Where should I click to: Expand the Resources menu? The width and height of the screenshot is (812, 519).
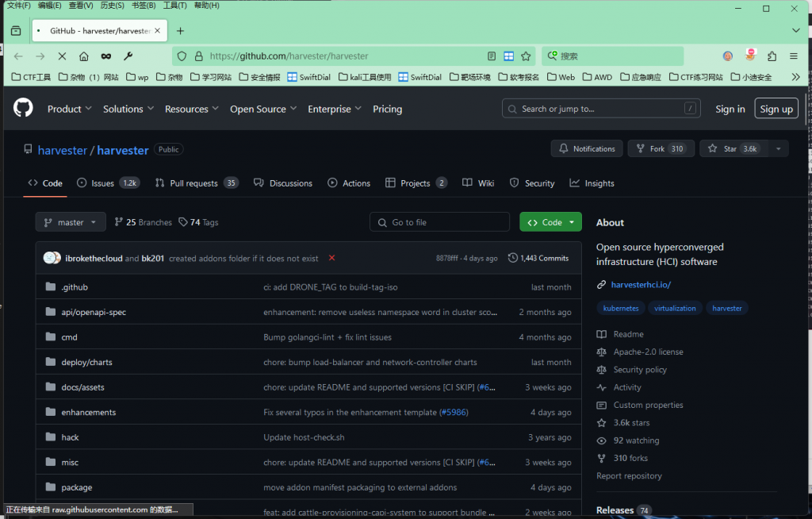(x=192, y=109)
